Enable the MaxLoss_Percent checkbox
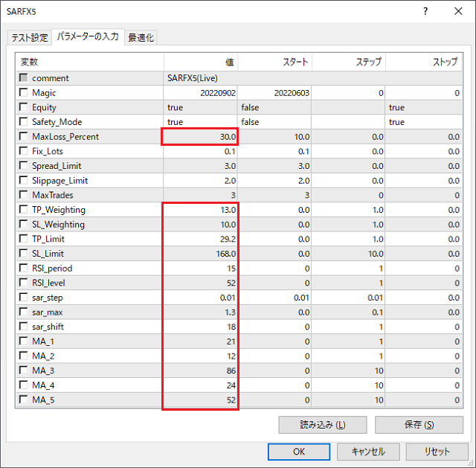 click(23, 136)
